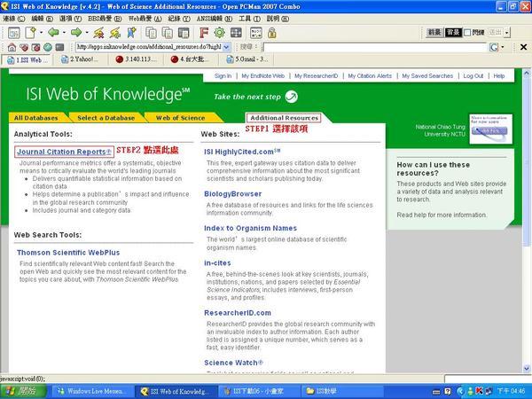Go back with the green left arrow
Image resolution: width=532 pixels, height=399 pixels.
click(x=53, y=33)
